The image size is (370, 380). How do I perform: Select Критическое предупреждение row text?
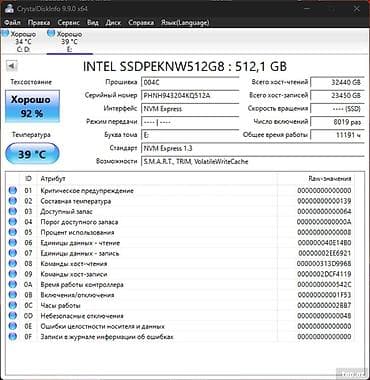point(87,191)
